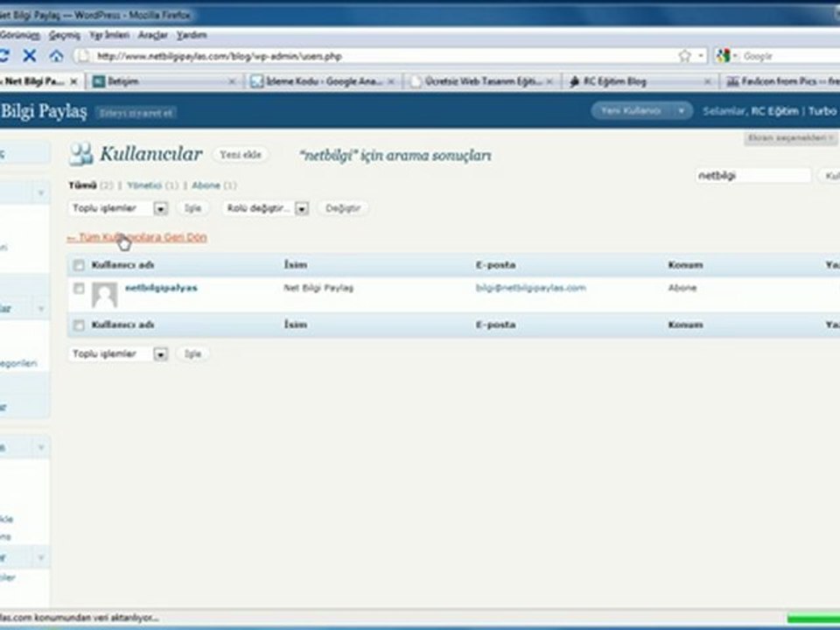Switch to RC Eğitim Blog tab
The height and width of the screenshot is (630, 840).
(640, 81)
